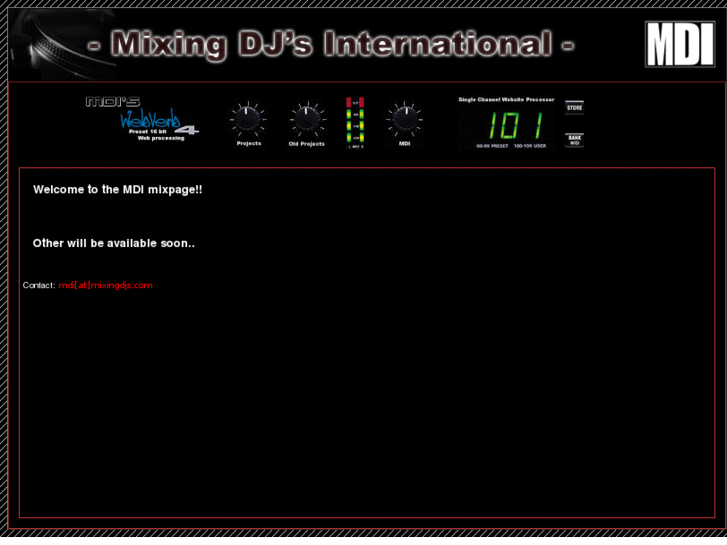
Task: Click the 'Welcome to the MDI mixpage!!' text
Action: pos(117,189)
